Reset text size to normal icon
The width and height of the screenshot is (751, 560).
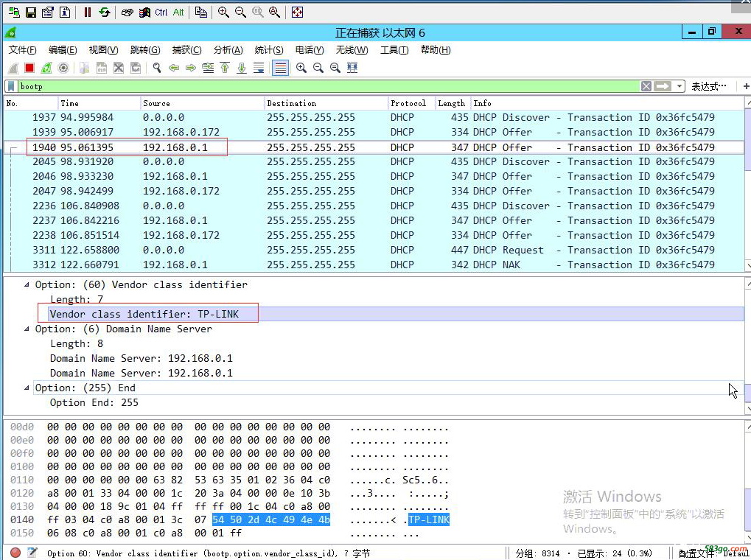(335, 68)
